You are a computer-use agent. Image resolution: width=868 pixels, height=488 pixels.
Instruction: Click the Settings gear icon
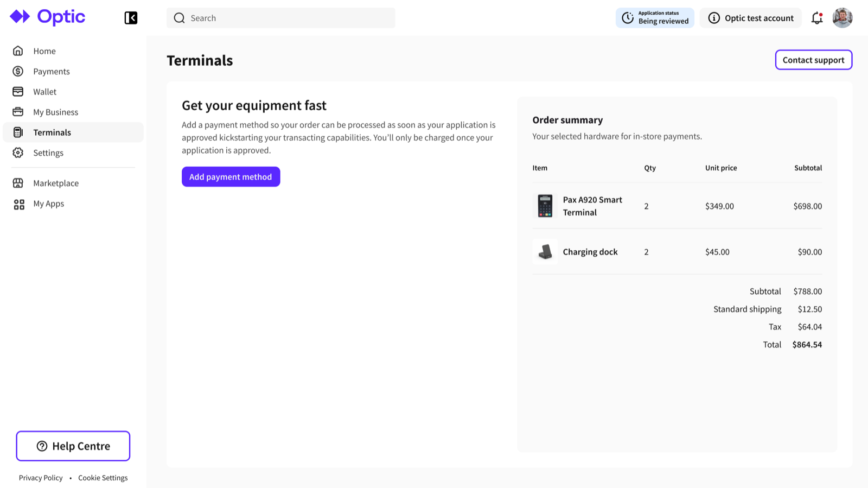(x=18, y=153)
